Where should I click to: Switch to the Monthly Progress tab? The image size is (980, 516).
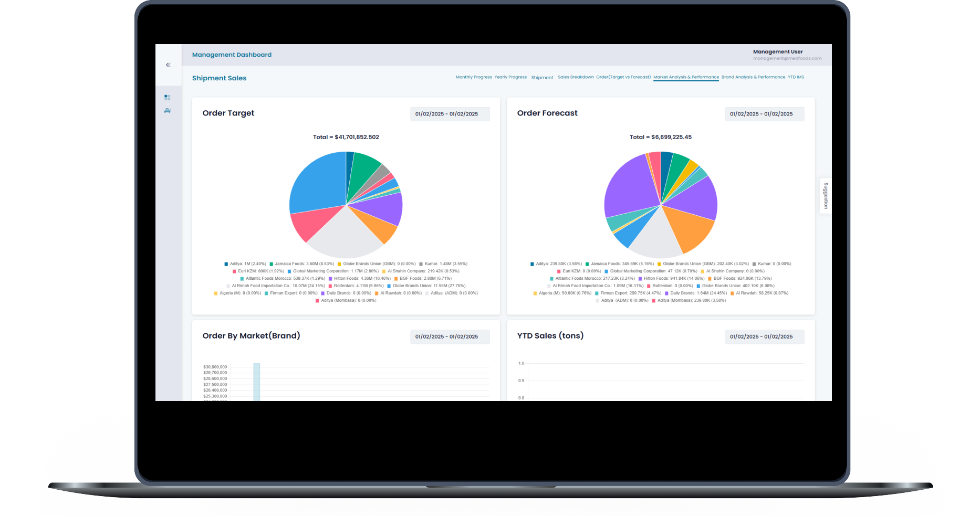coord(473,77)
